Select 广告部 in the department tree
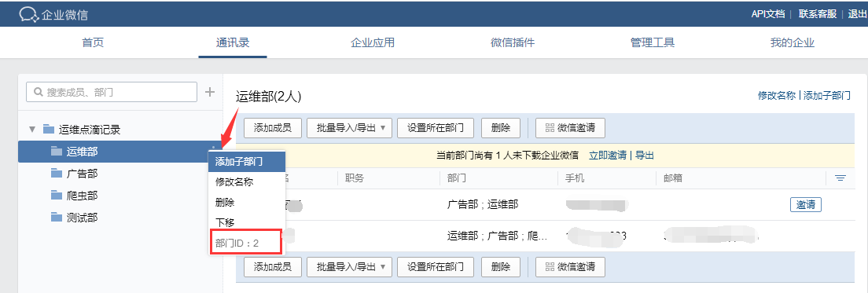The height and width of the screenshot is (293, 868). point(82,174)
